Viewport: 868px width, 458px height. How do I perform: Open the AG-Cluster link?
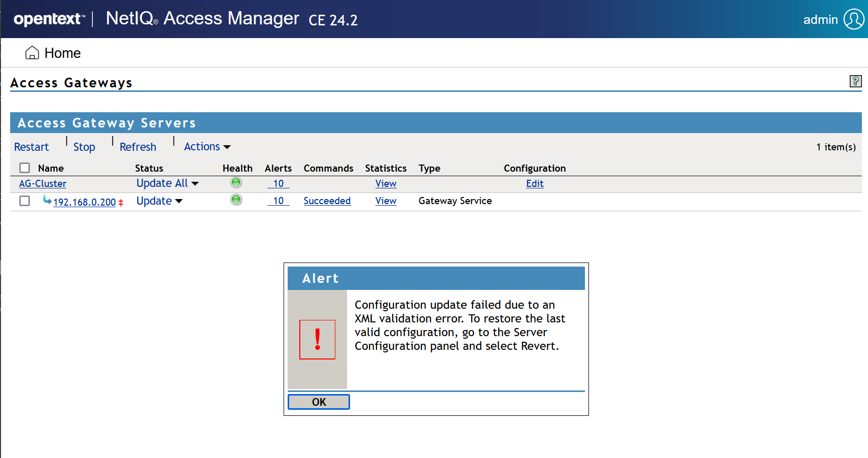(x=42, y=183)
